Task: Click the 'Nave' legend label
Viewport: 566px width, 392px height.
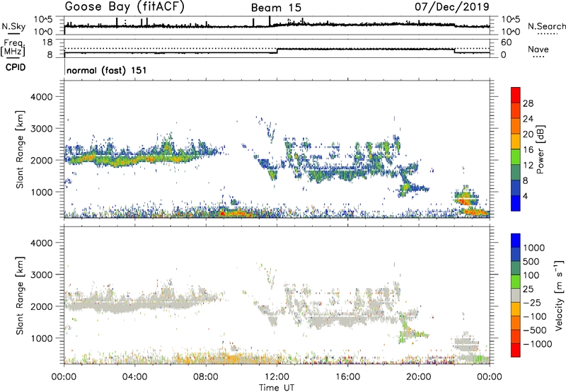Action: point(538,50)
